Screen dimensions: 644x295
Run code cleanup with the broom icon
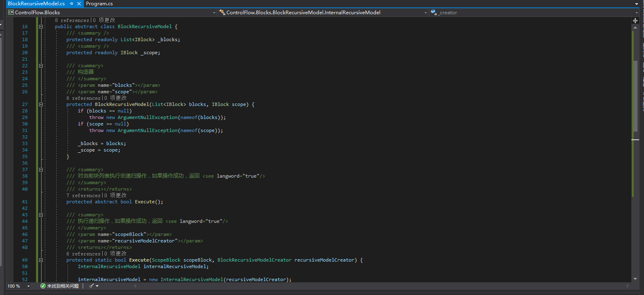(x=91, y=286)
